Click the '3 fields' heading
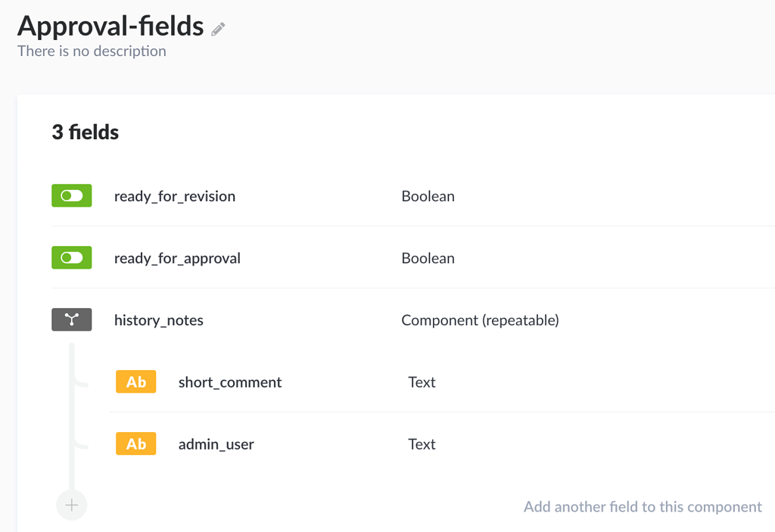The height and width of the screenshot is (532, 775). [85, 132]
